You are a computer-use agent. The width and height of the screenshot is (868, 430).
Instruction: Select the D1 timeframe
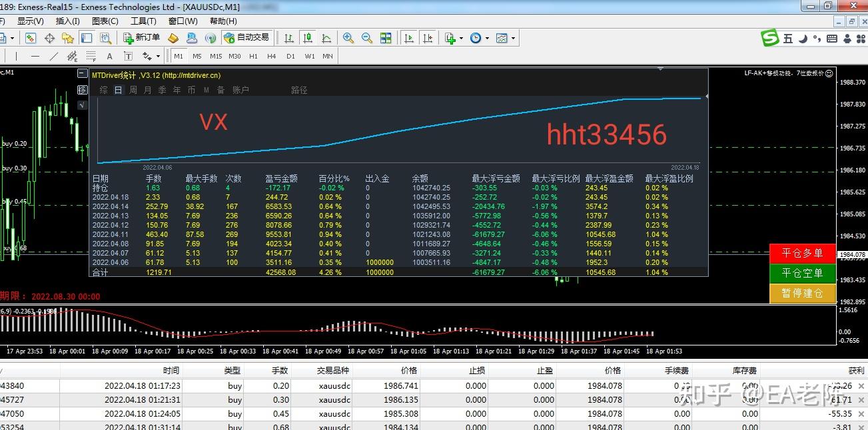pos(290,57)
